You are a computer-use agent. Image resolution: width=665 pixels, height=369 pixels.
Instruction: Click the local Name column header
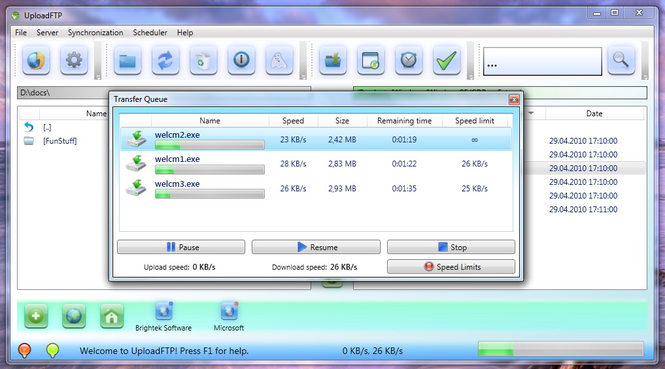coord(96,113)
